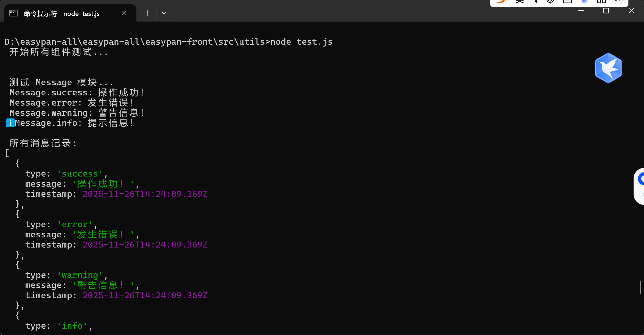The width and height of the screenshot is (644, 335).
Task: Click the round icon at IME bar end
Action: click(618, 2)
